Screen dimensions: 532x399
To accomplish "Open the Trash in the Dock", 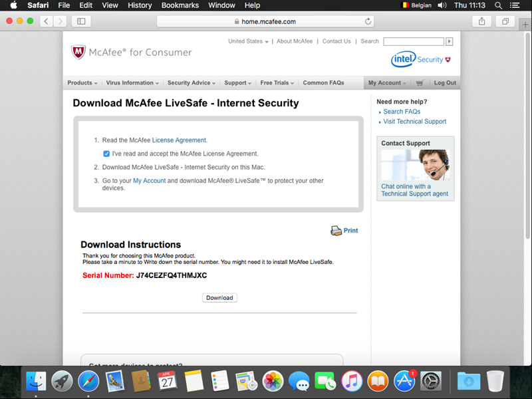I will tap(495, 381).
